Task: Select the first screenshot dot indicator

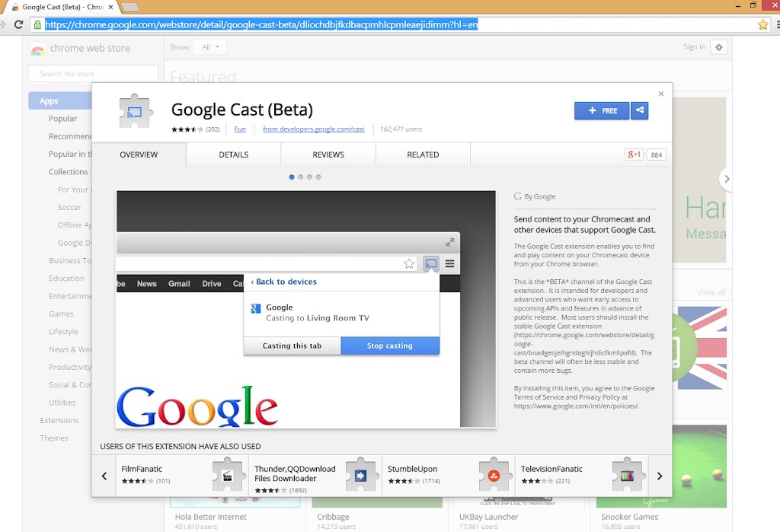Action: 292,177
